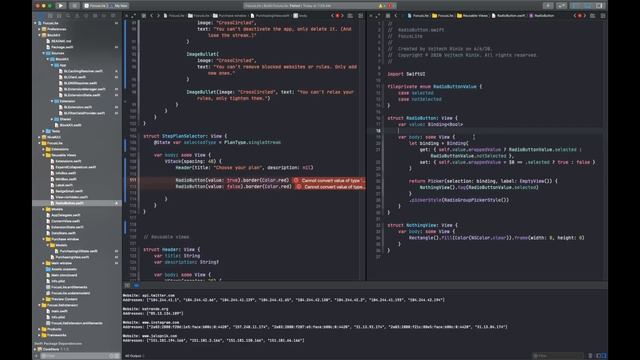Collapse the Reusable Views group
This screenshot has width=640, height=360.
click(44, 155)
